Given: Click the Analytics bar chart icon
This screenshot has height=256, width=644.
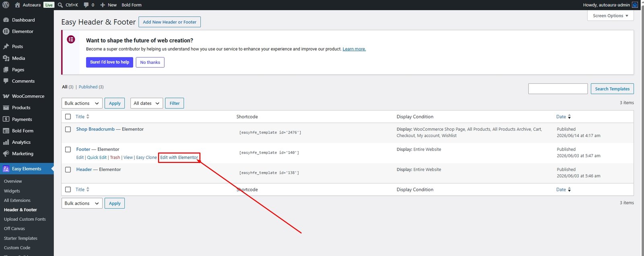Looking at the screenshot, I should click(6, 142).
